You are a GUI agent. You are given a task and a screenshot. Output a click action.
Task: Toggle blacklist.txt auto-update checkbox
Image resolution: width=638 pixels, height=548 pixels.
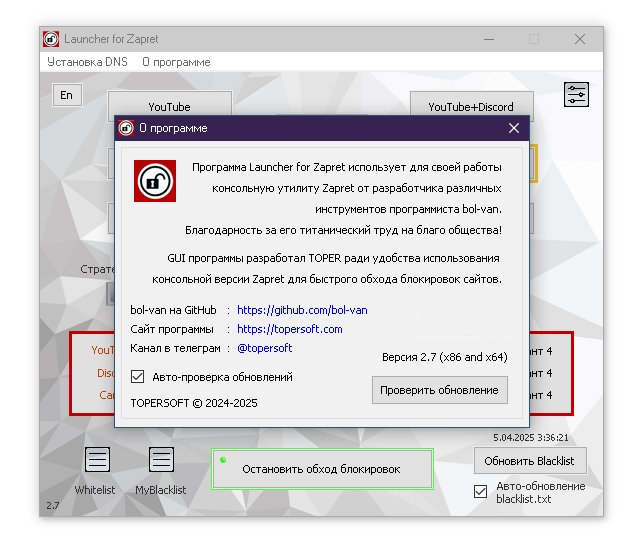pos(481,491)
